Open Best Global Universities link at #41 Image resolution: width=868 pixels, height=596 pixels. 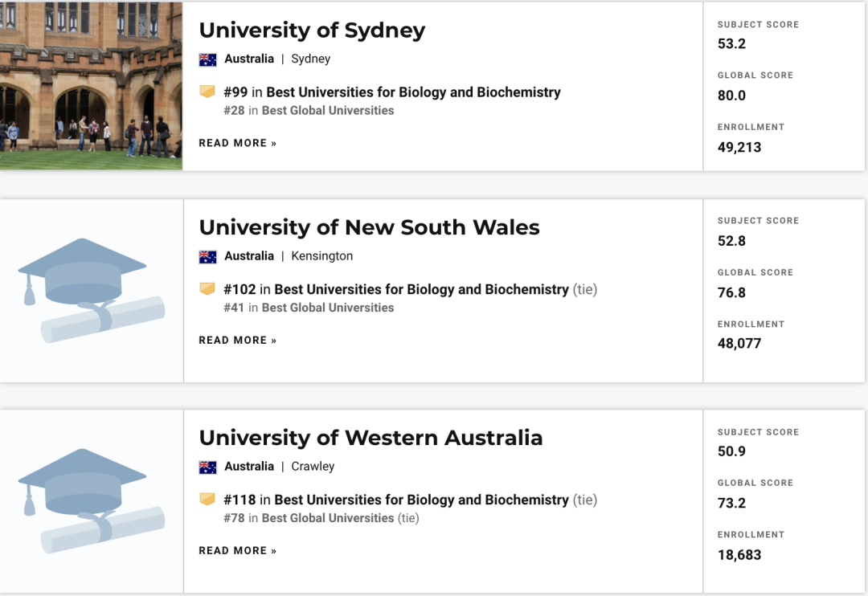(x=328, y=307)
